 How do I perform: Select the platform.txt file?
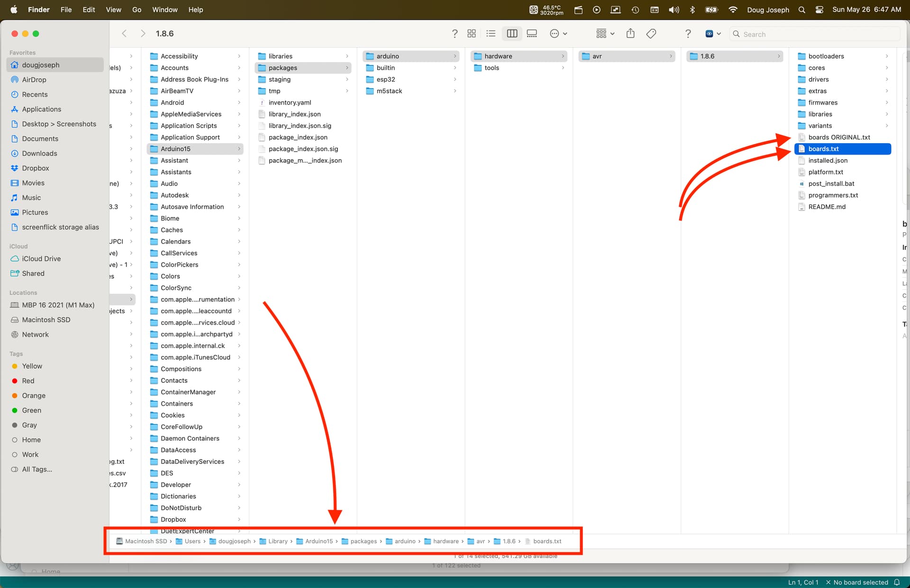(x=843, y=172)
